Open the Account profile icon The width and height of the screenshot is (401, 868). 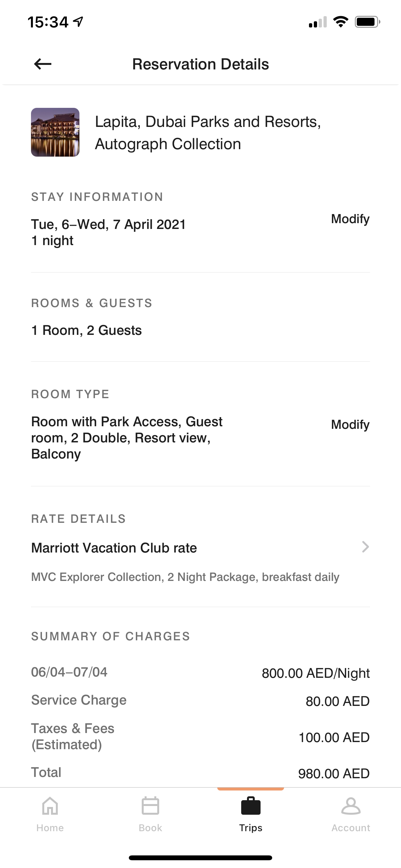coord(351,806)
